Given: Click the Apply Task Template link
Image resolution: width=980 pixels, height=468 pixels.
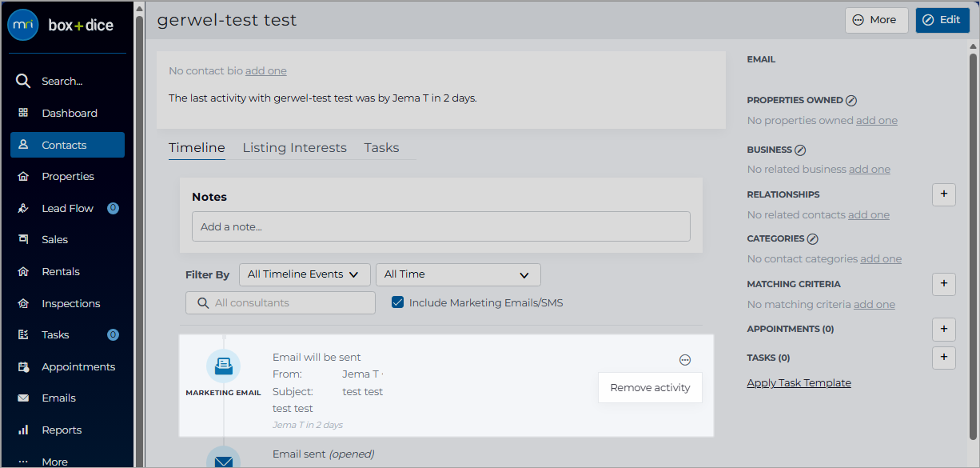Looking at the screenshot, I should [x=799, y=383].
